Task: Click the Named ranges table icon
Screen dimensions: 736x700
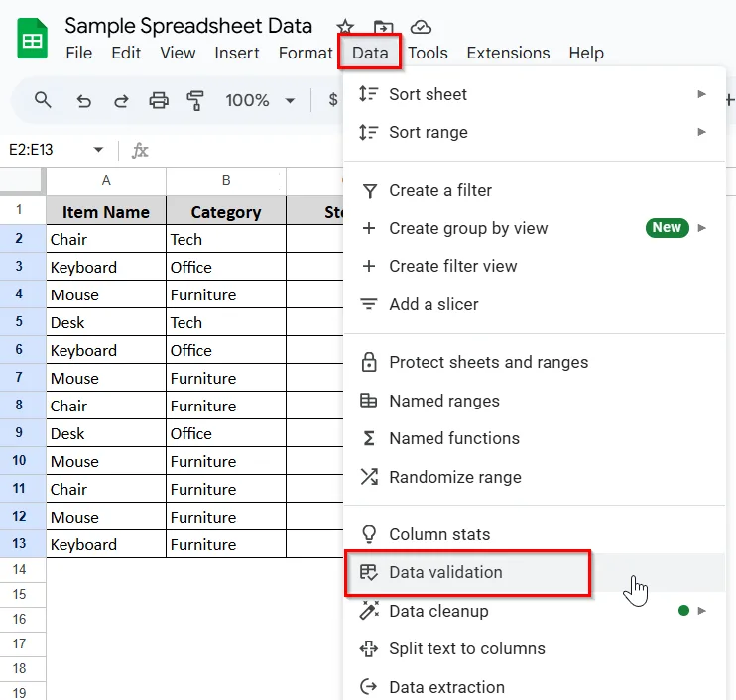Action: coord(368,401)
